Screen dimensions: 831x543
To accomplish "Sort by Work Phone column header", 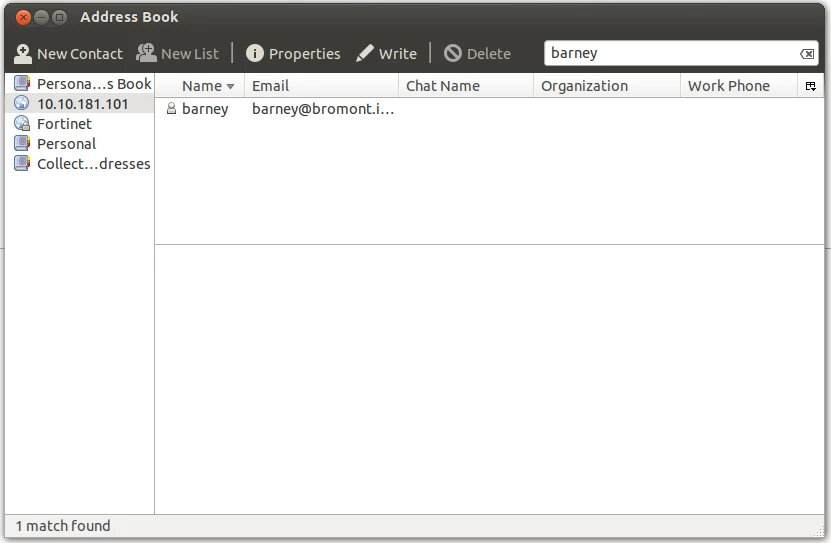I will (x=739, y=86).
